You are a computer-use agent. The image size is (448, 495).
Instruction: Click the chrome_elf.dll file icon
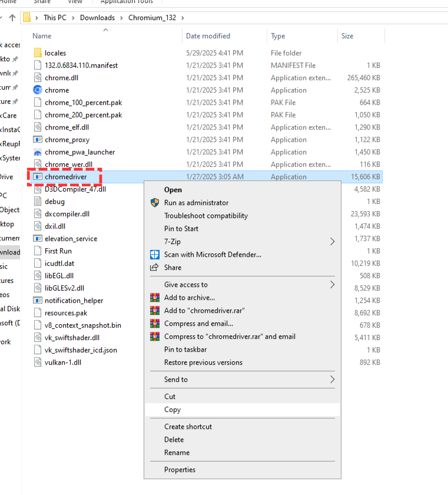(x=38, y=127)
